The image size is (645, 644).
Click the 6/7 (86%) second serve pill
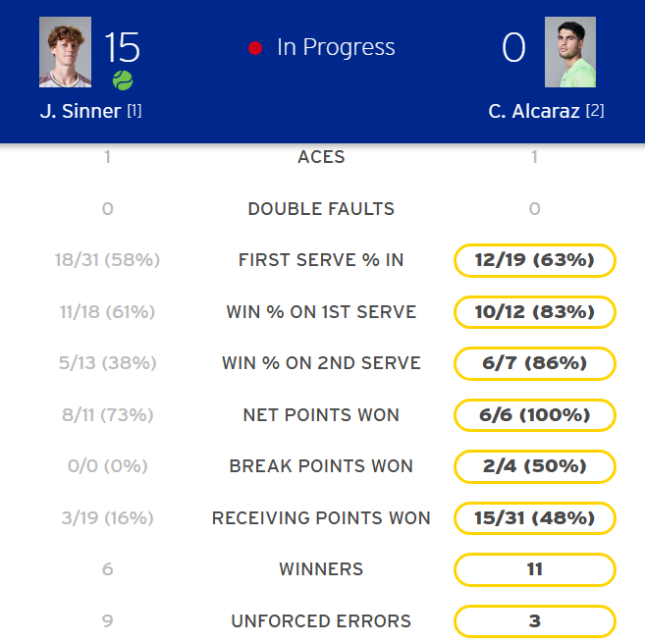click(x=535, y=363)
